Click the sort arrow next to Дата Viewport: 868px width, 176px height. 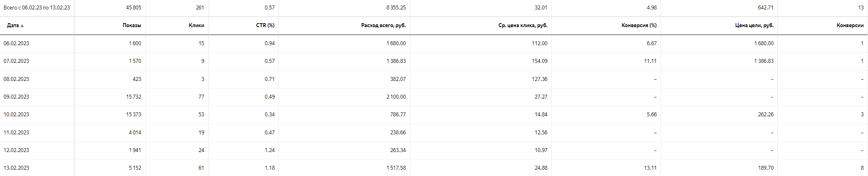[22, 26]
